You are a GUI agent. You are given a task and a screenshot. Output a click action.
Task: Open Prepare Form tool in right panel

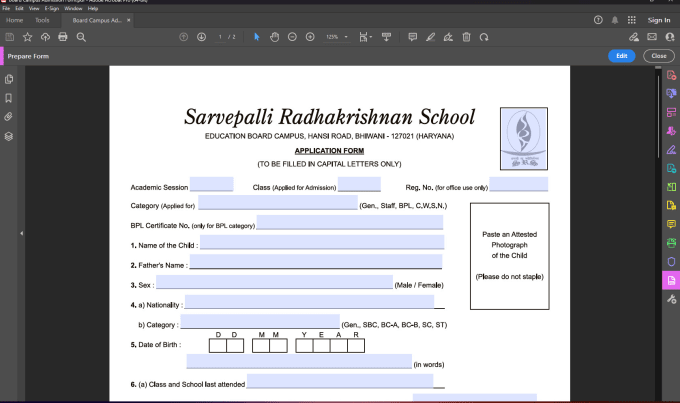point(671,280)
